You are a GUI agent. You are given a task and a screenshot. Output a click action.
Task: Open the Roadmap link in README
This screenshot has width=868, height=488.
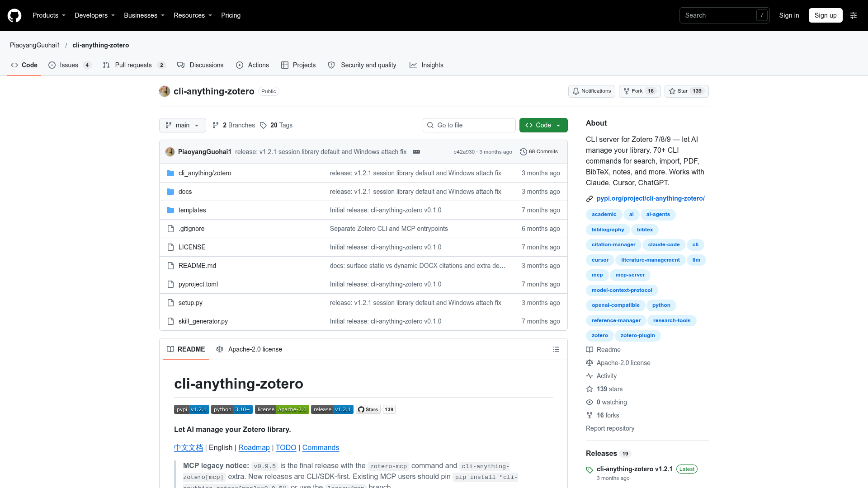click(254, 447)
